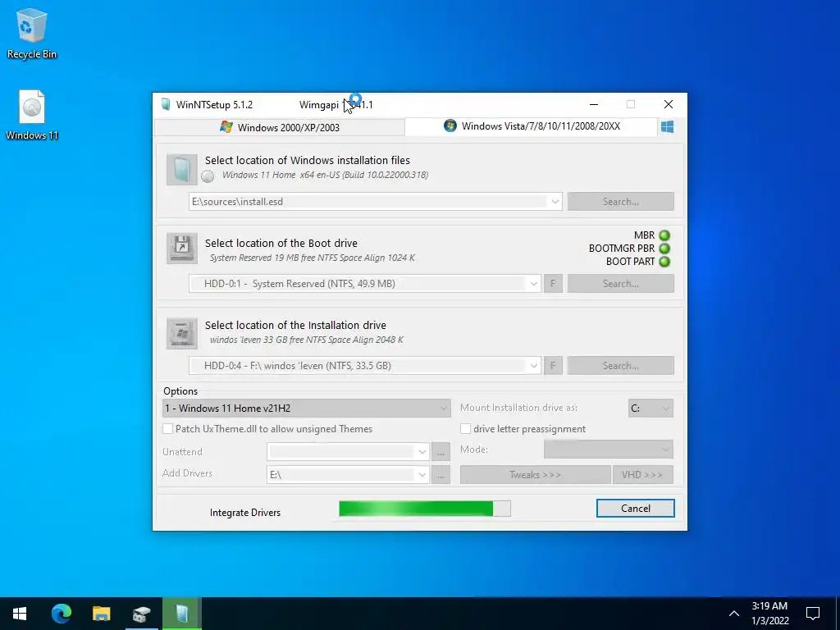Switch to the Windows 2000/XP/2003 tab
The image size is (840, 630).
[280, 127]
